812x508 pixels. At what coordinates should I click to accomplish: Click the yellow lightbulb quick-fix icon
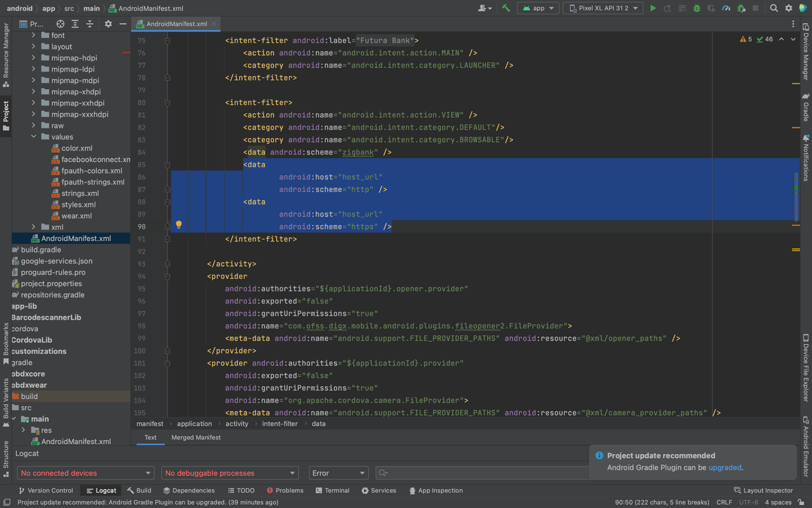(x=179, y=224)
